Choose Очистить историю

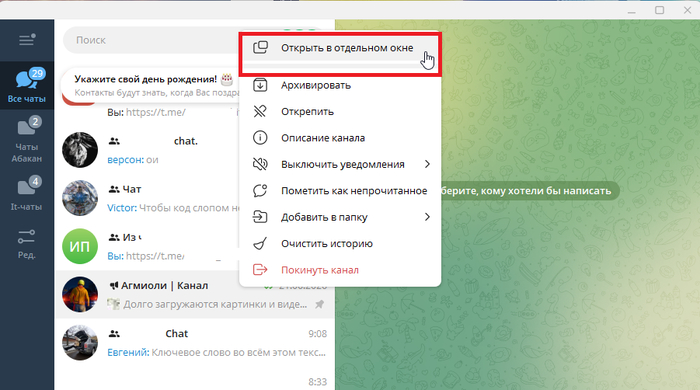coord(340,244)
